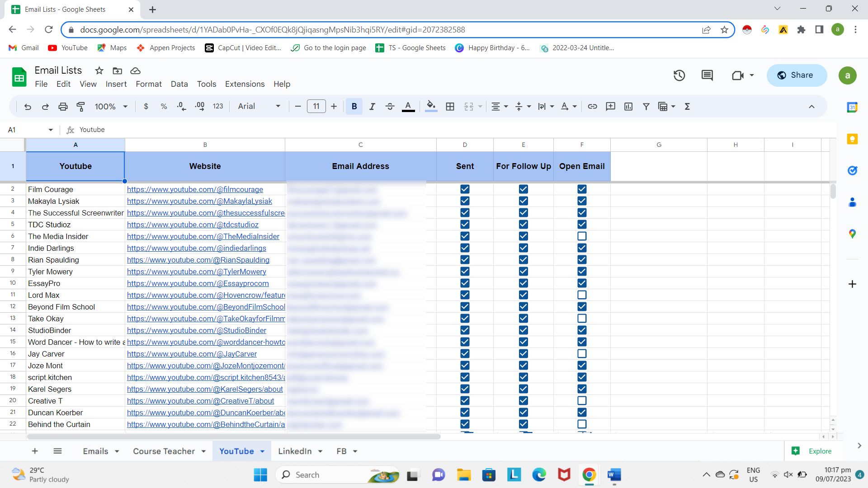Click the borders icon in toolbar
The height and width of the screenshot is (488, 868).
point(450,107)
